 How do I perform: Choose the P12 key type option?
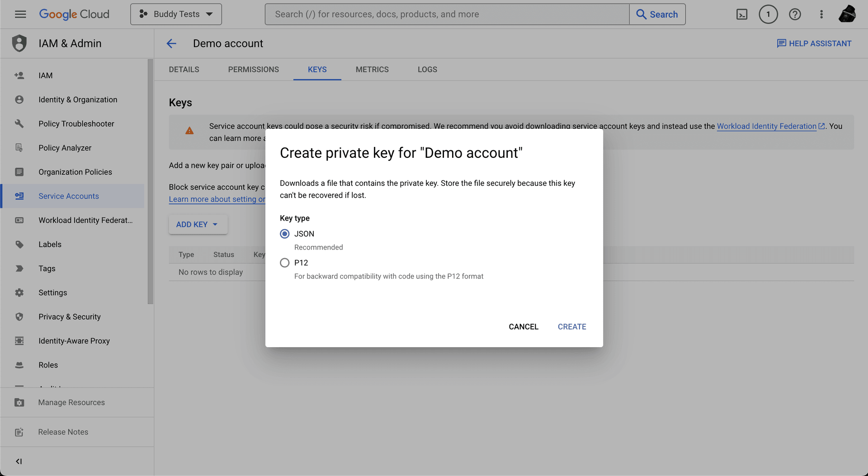click(x=285, y=263)
